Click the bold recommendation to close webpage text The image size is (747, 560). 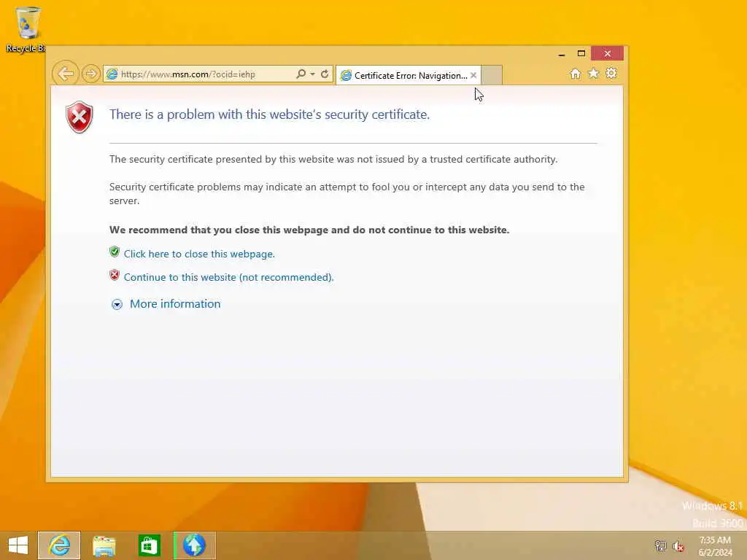coord(309,230)
